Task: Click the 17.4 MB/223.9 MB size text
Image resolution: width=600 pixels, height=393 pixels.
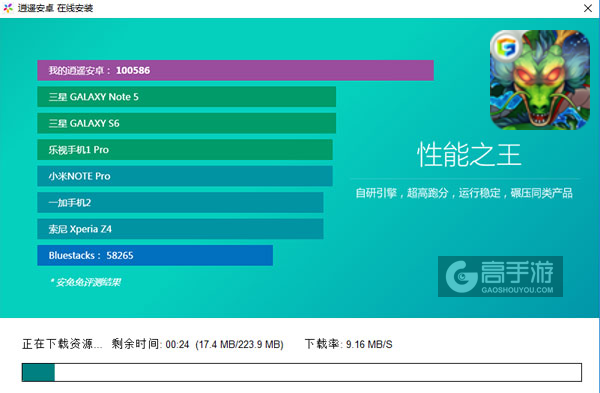Action: (239, 344)
